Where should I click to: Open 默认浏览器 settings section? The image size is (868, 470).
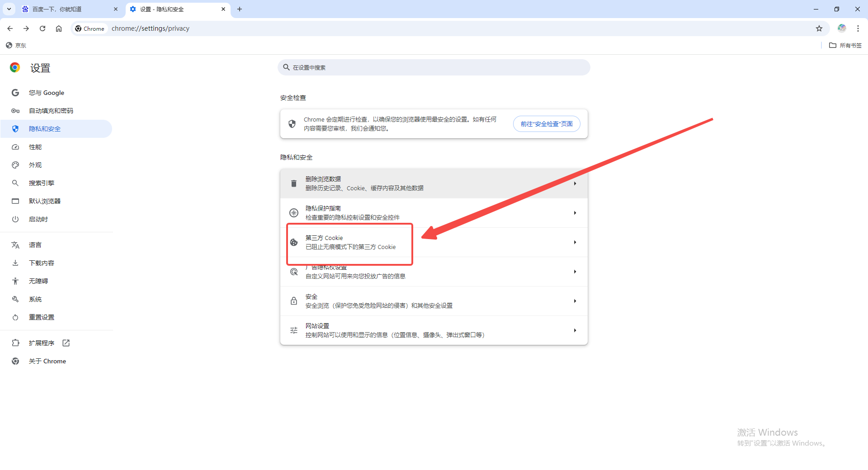pyautogui.click(x=57, y=201)
